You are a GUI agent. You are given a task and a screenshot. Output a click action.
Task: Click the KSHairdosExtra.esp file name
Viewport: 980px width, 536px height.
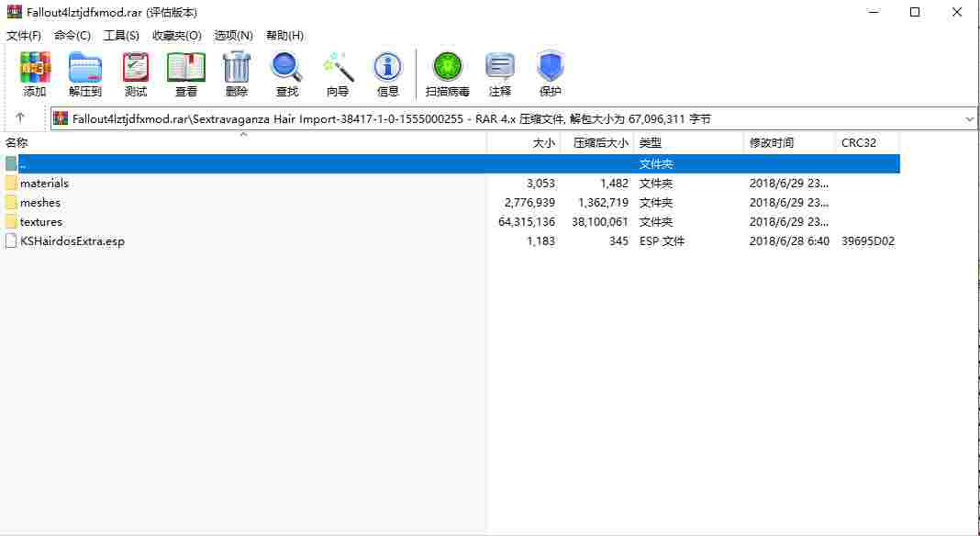[72, 240]
